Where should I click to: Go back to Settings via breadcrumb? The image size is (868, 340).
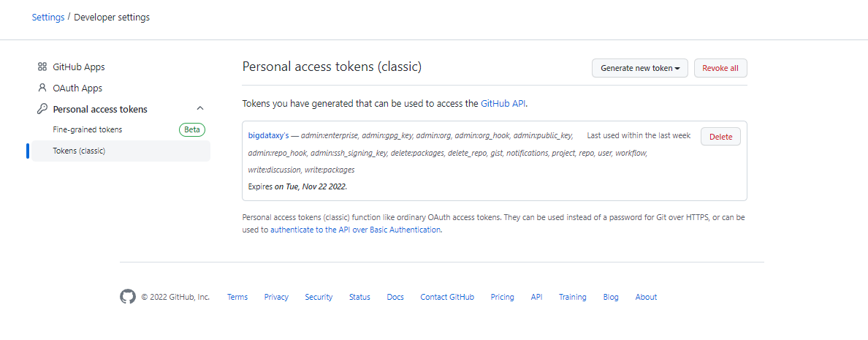tap(48, 17)
